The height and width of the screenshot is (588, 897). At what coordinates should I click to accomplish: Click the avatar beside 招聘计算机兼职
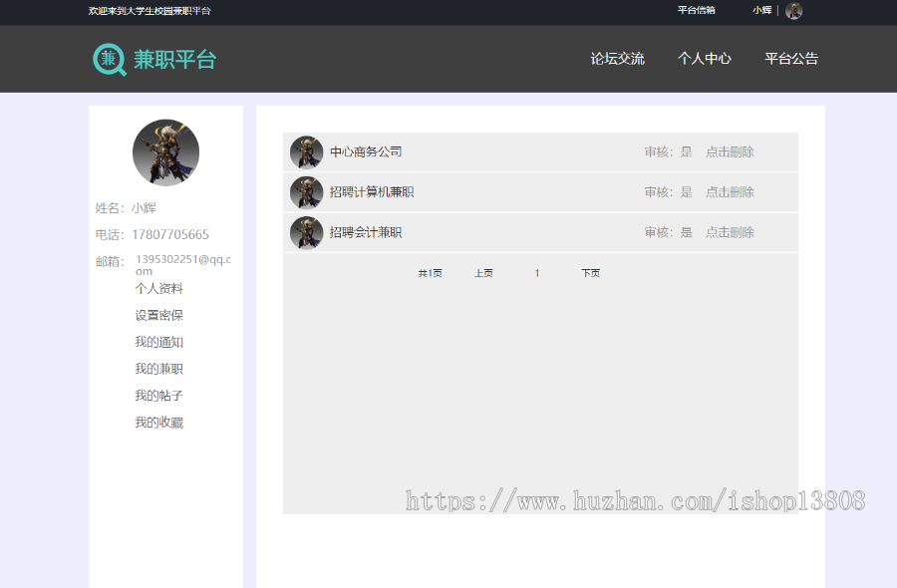306,192
